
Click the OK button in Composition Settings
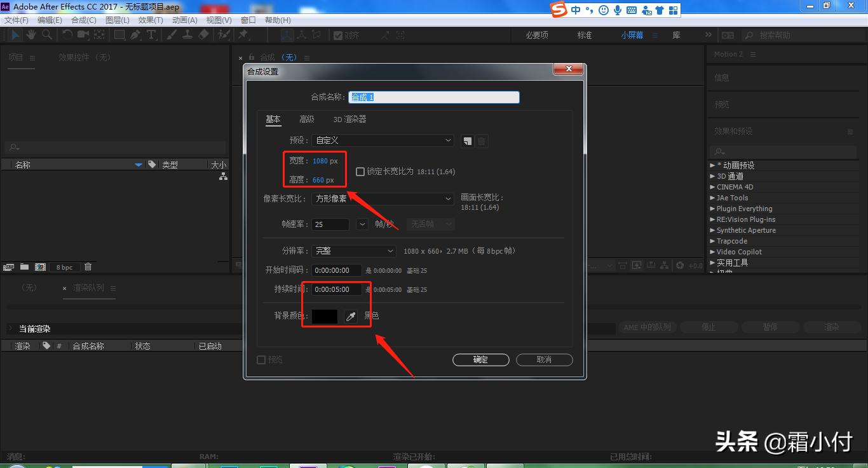[481, 360]
